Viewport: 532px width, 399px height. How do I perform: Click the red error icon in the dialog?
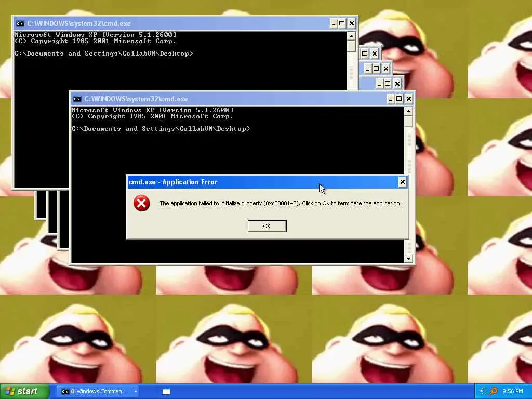click(141, 203)
